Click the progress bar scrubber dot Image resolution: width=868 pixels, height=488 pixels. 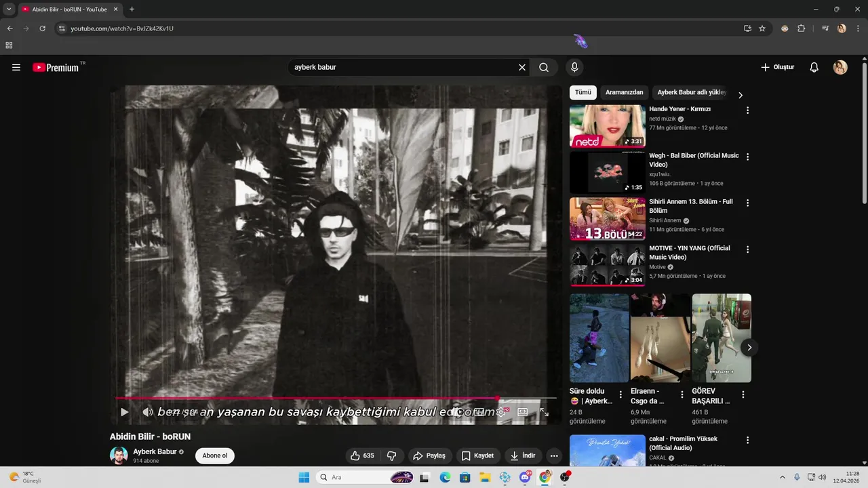click(x=497, y=398)
